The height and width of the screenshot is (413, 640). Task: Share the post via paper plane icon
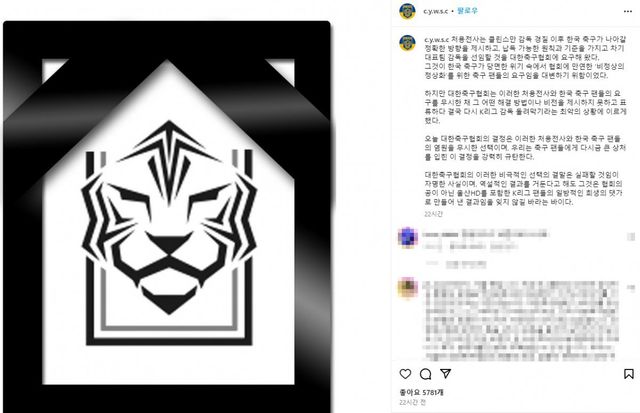point(446,373)
